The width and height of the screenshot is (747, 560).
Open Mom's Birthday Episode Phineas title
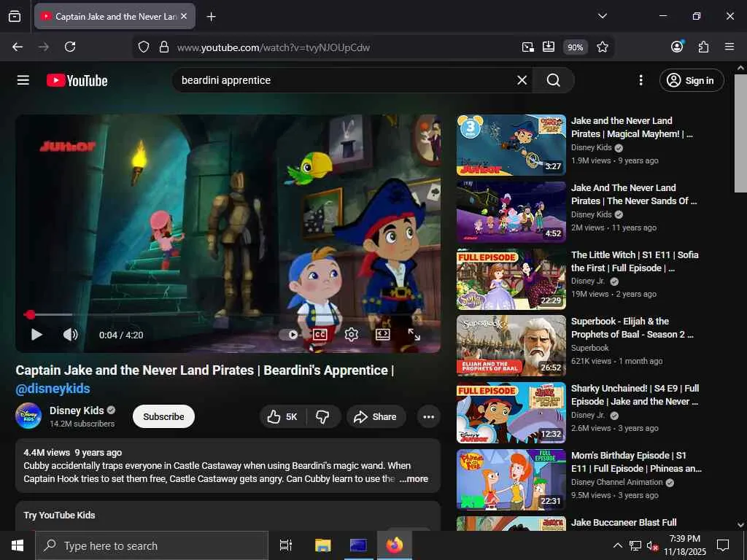click(636, 462)
